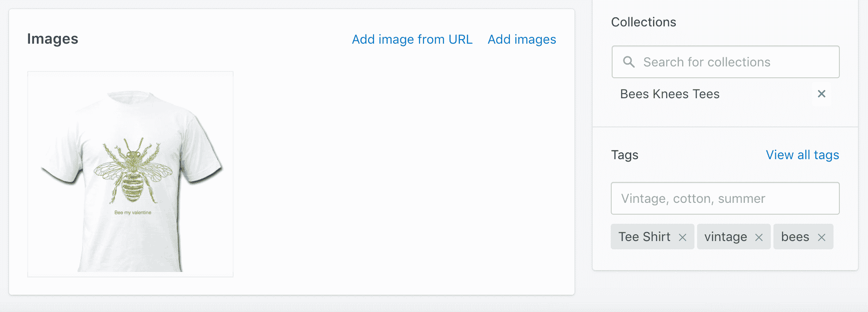Click the Collections section heading
The width and height of the screenshot is (868, 312).
coord(643,22)
